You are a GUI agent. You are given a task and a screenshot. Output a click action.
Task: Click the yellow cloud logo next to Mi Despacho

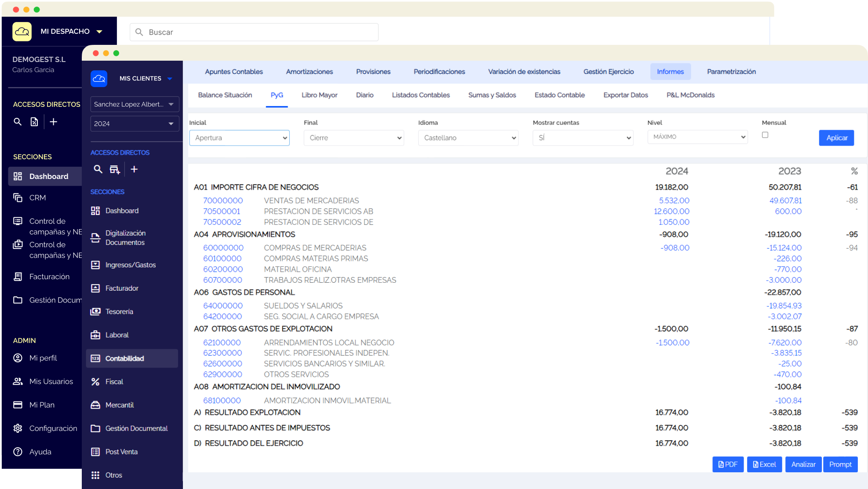point(22,32)
